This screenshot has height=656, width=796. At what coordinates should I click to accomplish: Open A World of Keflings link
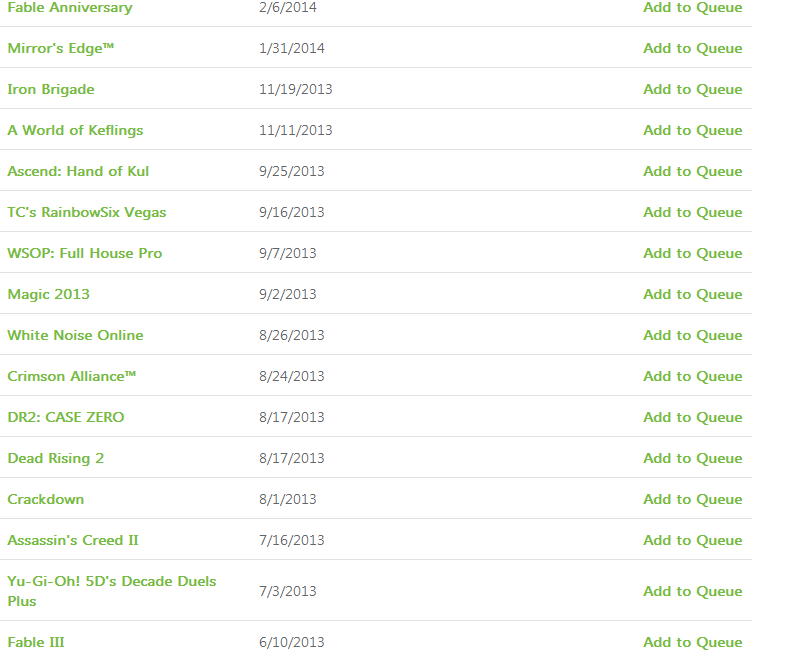pyautogui.click(x=75, y=130)
